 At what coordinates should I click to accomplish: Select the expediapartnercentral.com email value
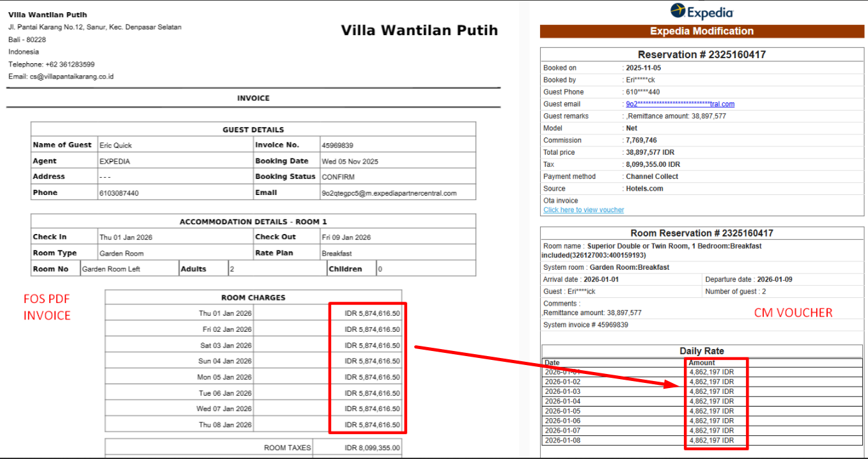389,193
